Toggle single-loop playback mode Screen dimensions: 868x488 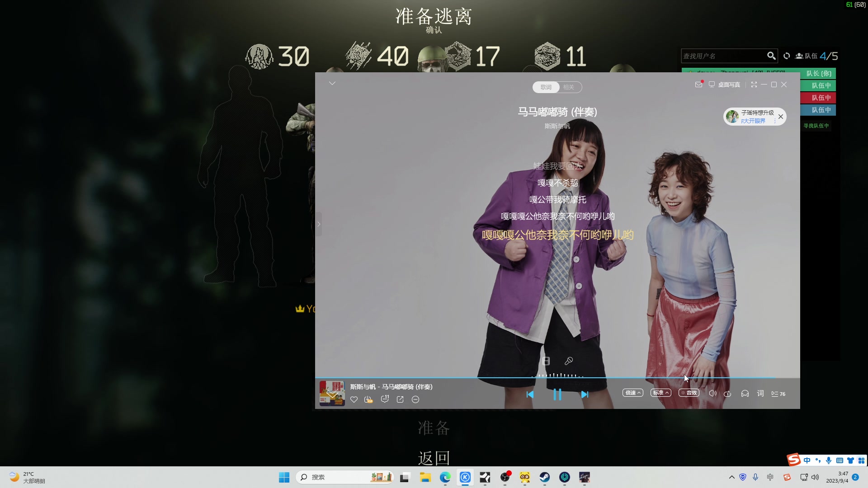[727, 394]
